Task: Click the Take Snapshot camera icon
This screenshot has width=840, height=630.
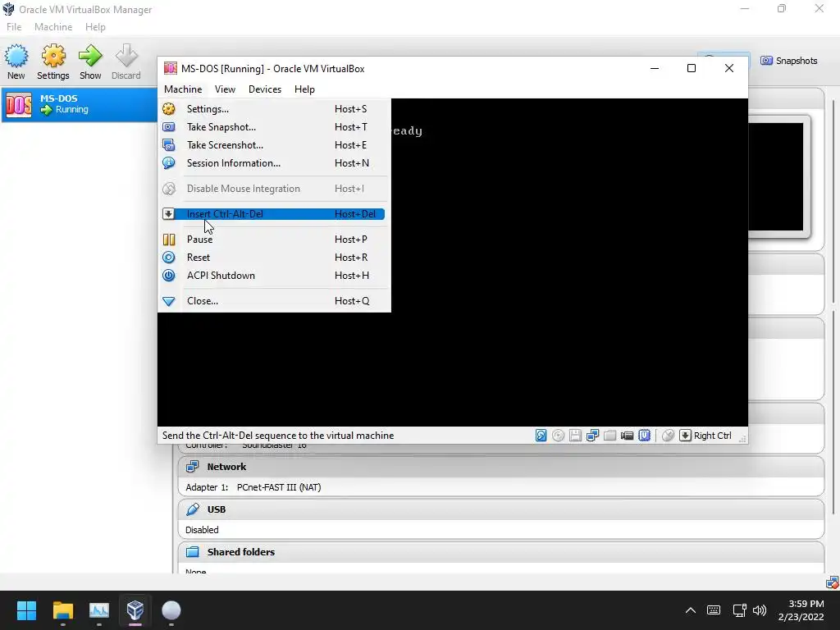Action: click(x=169, y=127)
